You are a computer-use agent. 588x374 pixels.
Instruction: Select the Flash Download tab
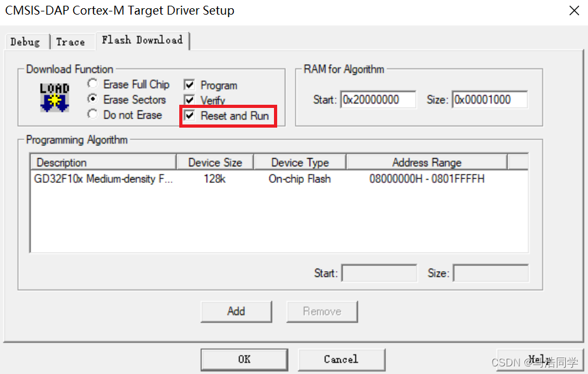[142, 40]
